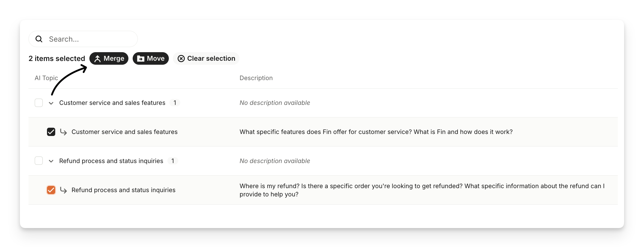The height and width of the screenshot is (248, 644).
Task: Click the Description column header
Action: tap(256, 78)
